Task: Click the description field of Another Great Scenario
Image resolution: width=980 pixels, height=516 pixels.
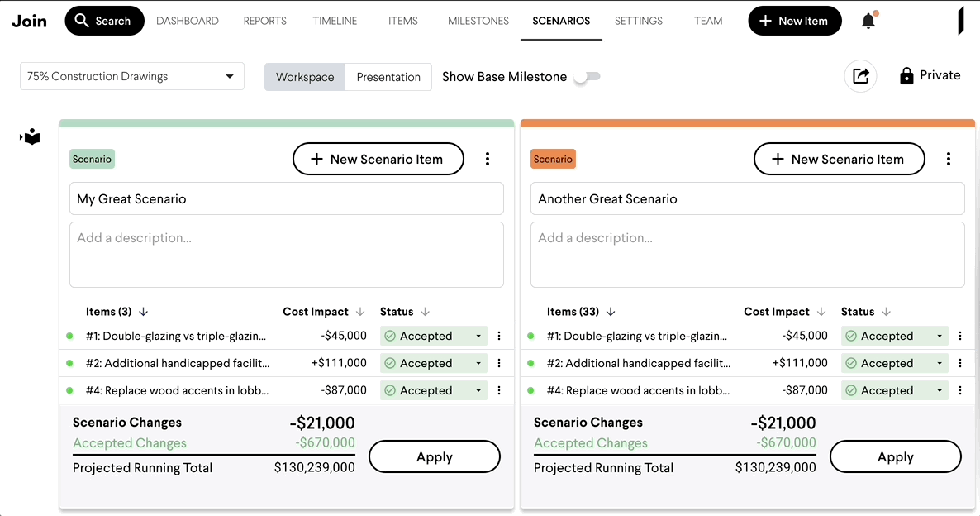Action: 747,252
